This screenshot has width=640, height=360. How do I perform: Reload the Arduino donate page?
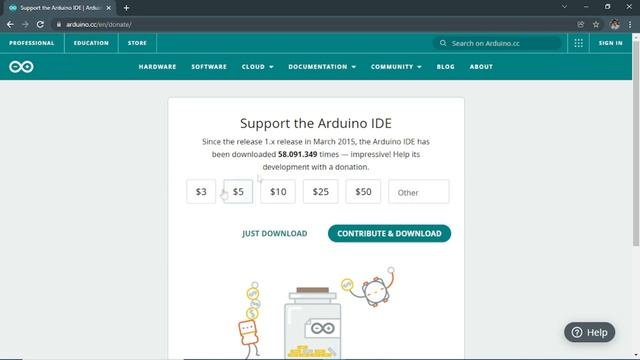40,24
